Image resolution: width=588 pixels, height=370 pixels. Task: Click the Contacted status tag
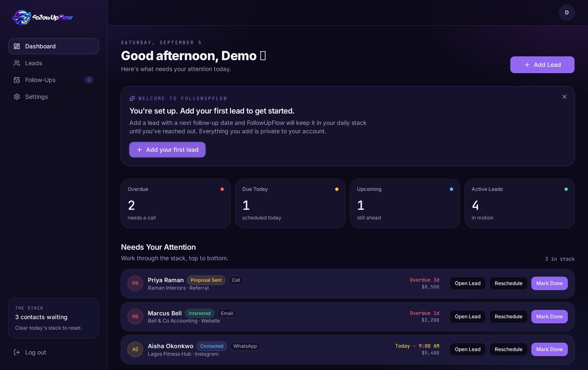click(x=212, y=346)
